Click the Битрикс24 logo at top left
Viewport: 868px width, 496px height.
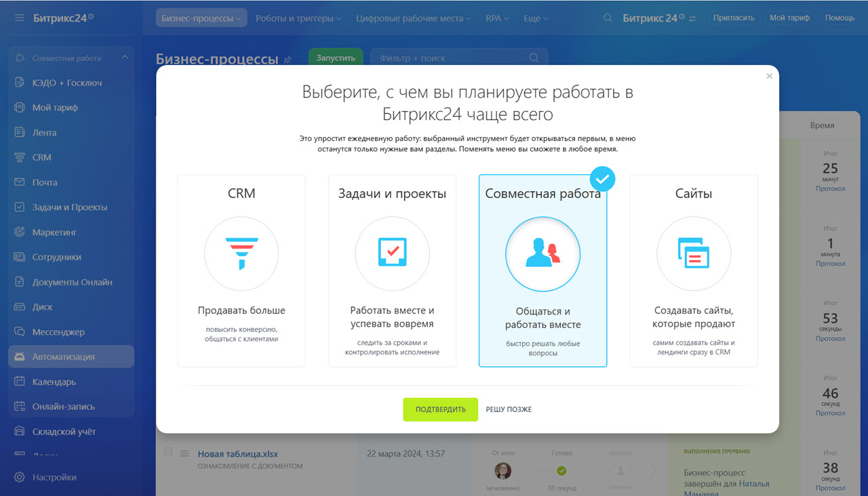pyautogui.click(x=64, y=18)
